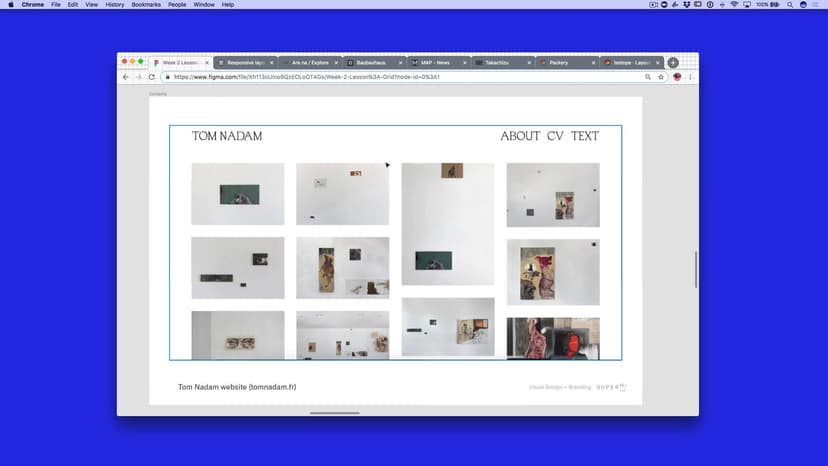828x466 pixels.
Task: Click the zoom magnifier icon in address bar
Action: (648, 77)
